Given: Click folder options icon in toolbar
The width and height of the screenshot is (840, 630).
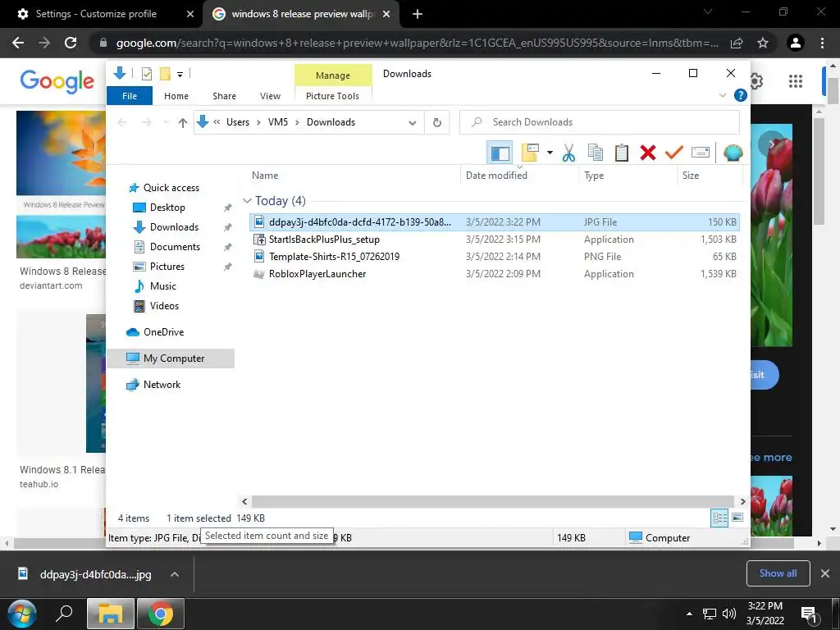Looking at the screenshot, I should (x=531, y=153).
